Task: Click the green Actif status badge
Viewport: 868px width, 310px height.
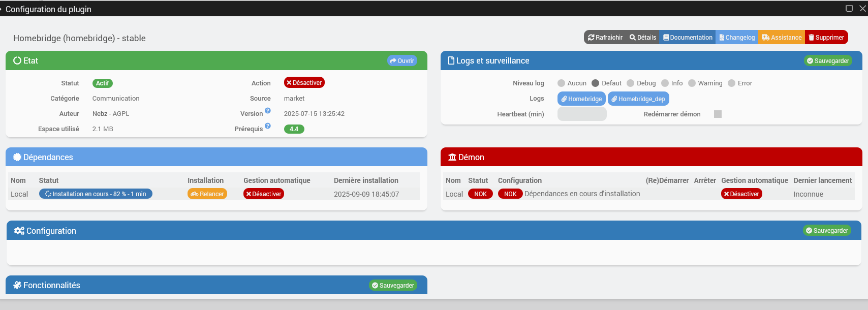Action: (103, 83)
